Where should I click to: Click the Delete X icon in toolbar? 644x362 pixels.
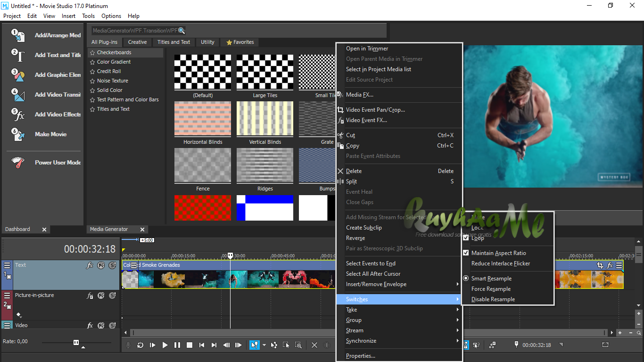314,345
